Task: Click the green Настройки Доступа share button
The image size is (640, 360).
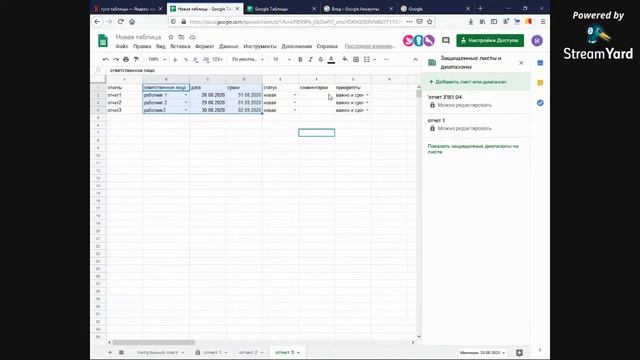Action: tap(490, 40)
